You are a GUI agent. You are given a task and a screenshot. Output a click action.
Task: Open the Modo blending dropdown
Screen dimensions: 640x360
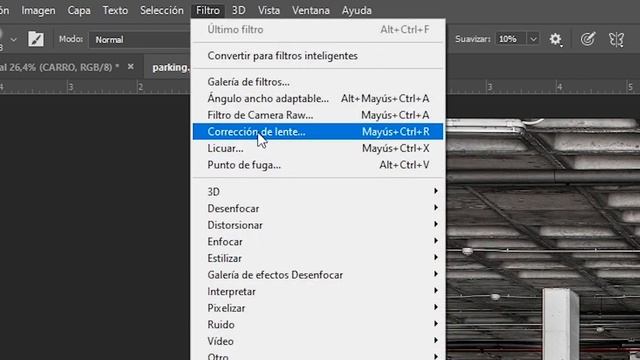point(140,40)
